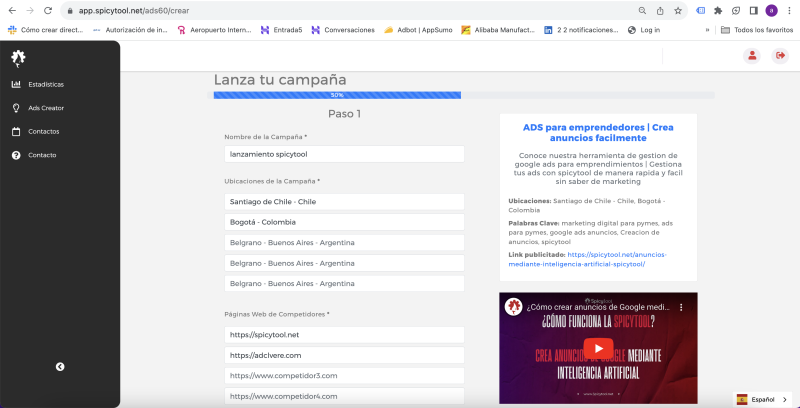This screenshot has width=800, height=408.
Task: Bookmark this page with the star
Action: pyautogui.click(x=678, y=11)
